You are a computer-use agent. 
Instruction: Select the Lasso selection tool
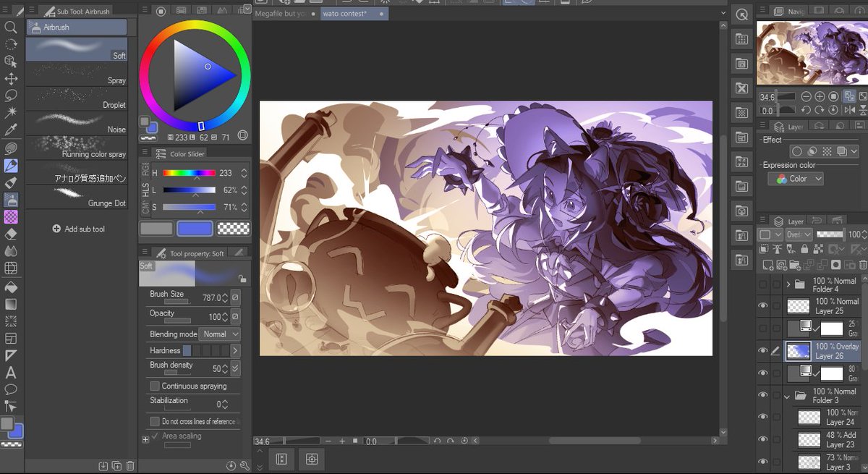coord(11,96)
